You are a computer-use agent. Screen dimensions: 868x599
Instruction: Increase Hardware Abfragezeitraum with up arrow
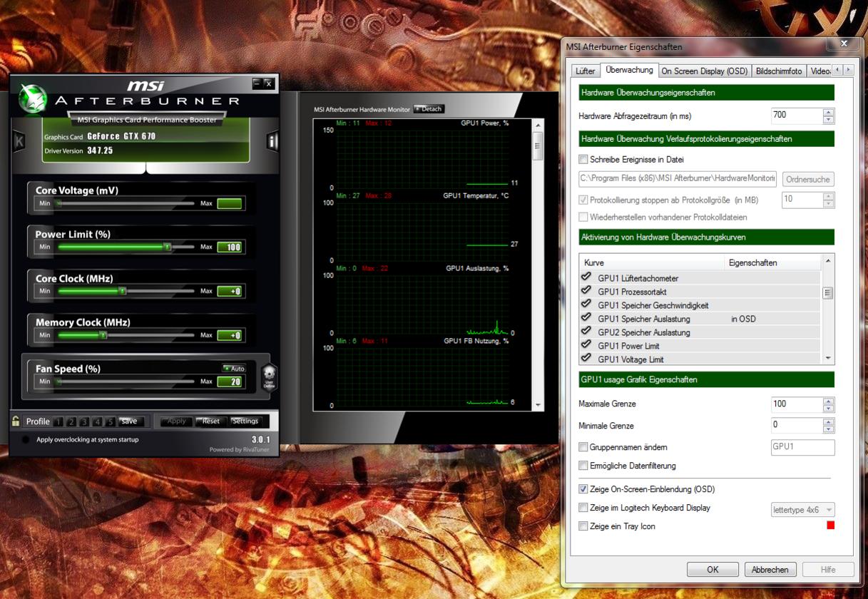click(828, 112)
